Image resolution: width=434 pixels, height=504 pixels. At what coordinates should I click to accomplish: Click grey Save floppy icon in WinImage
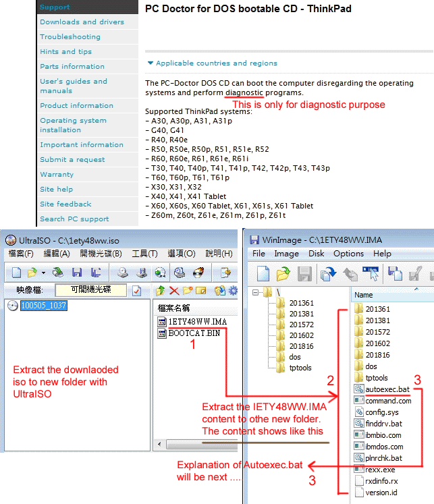pyautogui.click(x=304, y=274)
